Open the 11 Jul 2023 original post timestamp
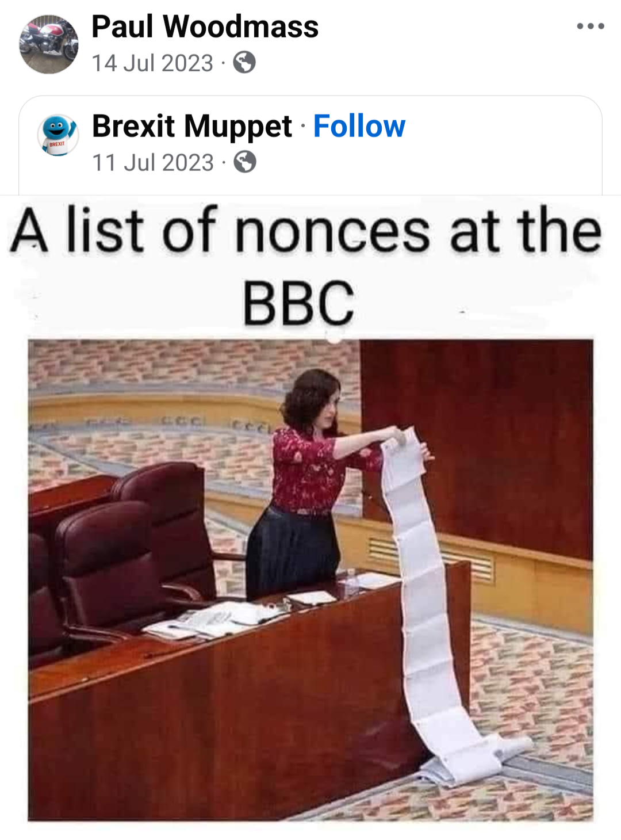621x840 pixels. click(x=153, y=163)
